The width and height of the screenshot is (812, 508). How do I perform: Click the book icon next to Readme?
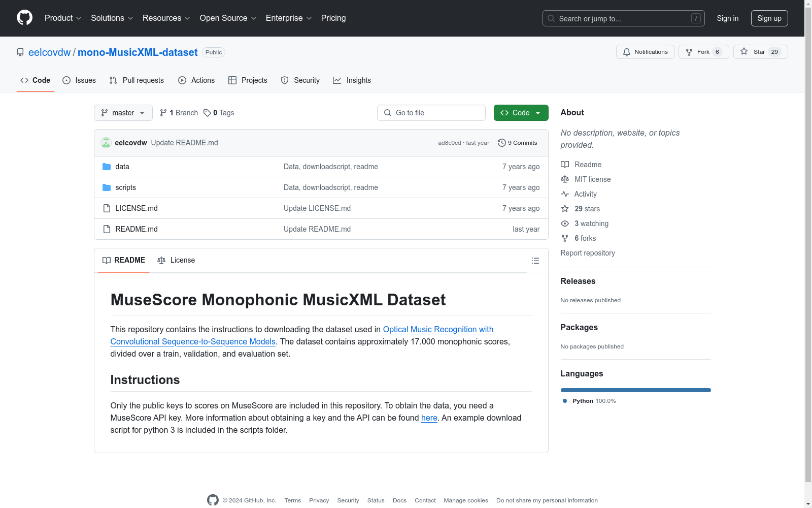pyautogui.click(x=565, y=165)
